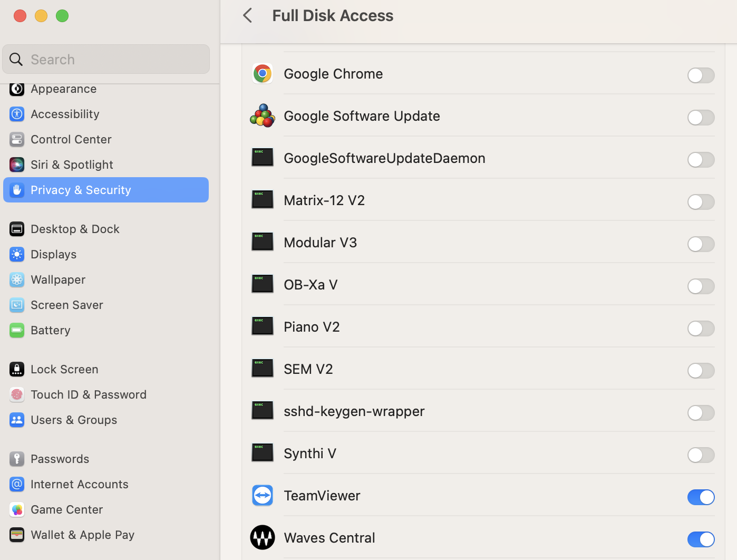Click the Modular V3 exec icon
This screenshot has height=560, width=737.
pyautogui.click(x=263, y=242)
